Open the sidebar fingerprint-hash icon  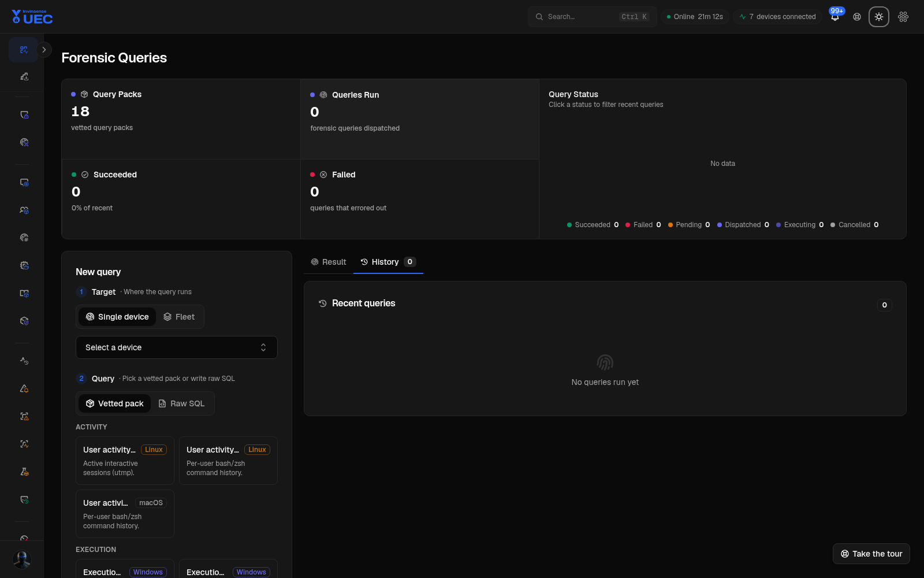(24, 238)
